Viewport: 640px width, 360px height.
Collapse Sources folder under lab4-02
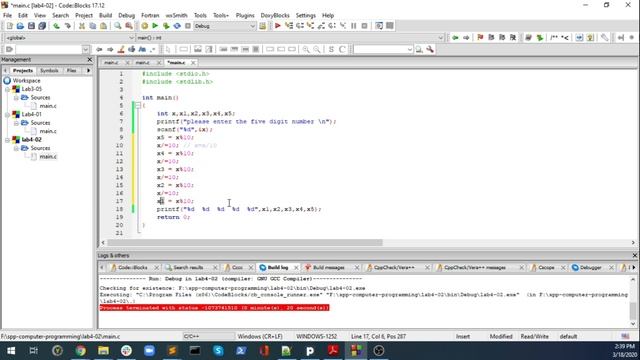pyautogui.click(x=16, y=148)
